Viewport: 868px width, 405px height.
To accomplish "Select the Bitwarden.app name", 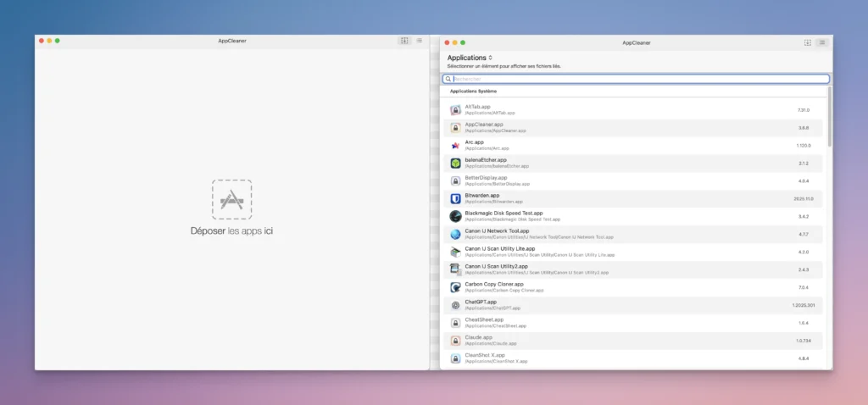I will pos(482,196).
